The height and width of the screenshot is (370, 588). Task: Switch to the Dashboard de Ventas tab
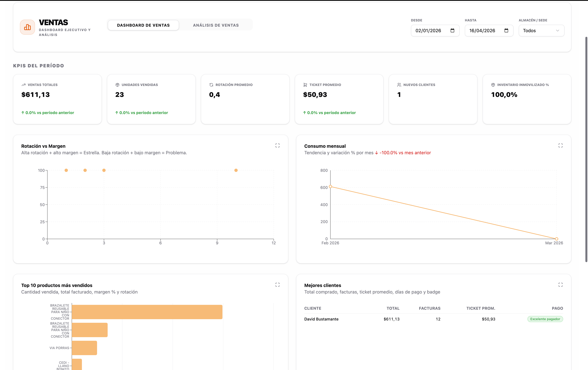143,25
